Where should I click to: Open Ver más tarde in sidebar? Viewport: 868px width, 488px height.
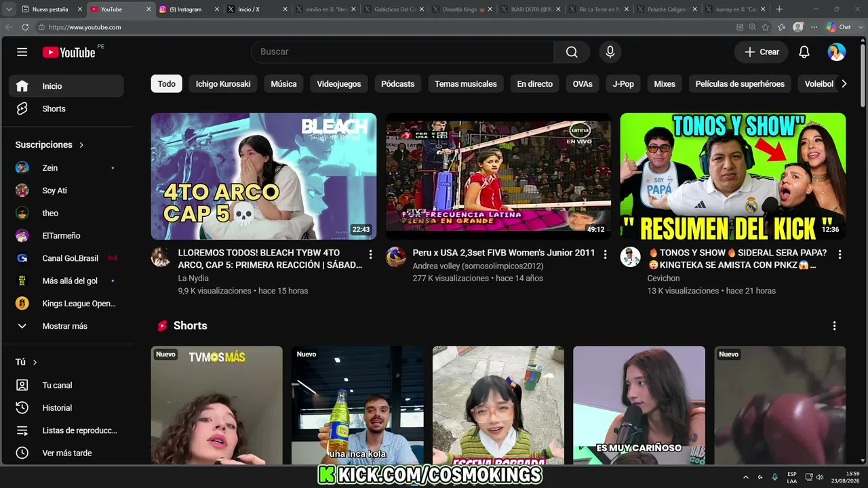[x=66, y=453]
